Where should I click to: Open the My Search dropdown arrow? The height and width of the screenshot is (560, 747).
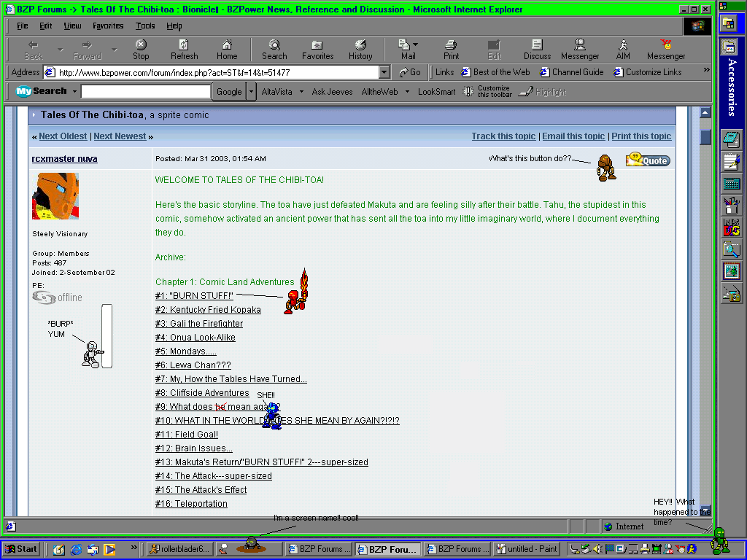[74, 91]
